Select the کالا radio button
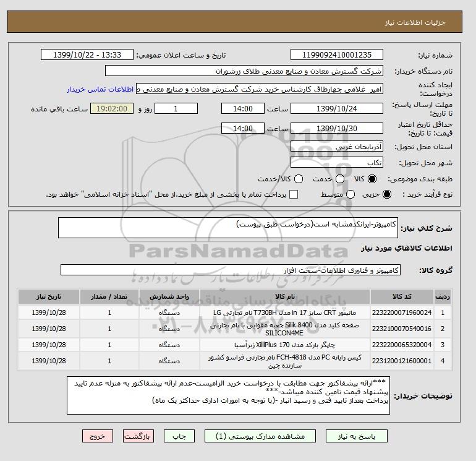The width and height of the screenshot is (476, 461). point(372,179)
